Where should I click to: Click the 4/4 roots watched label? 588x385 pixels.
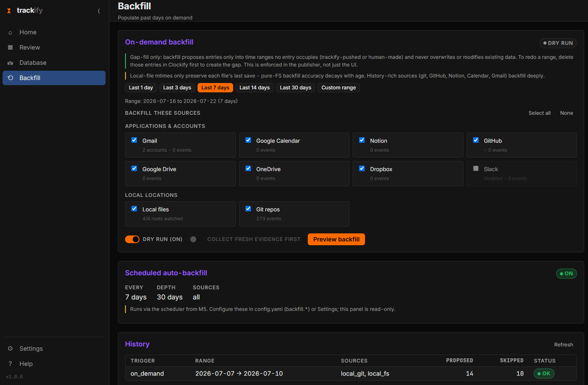[162, 219]
